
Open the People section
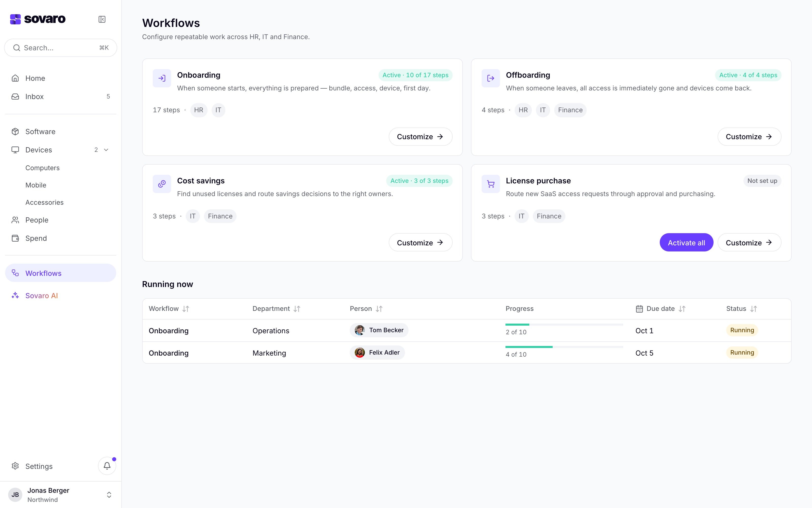point(60,220)
